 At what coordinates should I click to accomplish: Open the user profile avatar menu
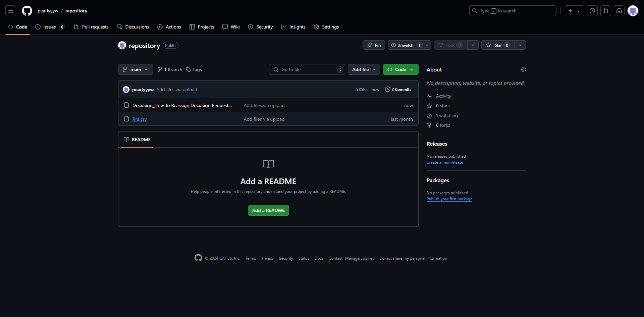[633, 11]
